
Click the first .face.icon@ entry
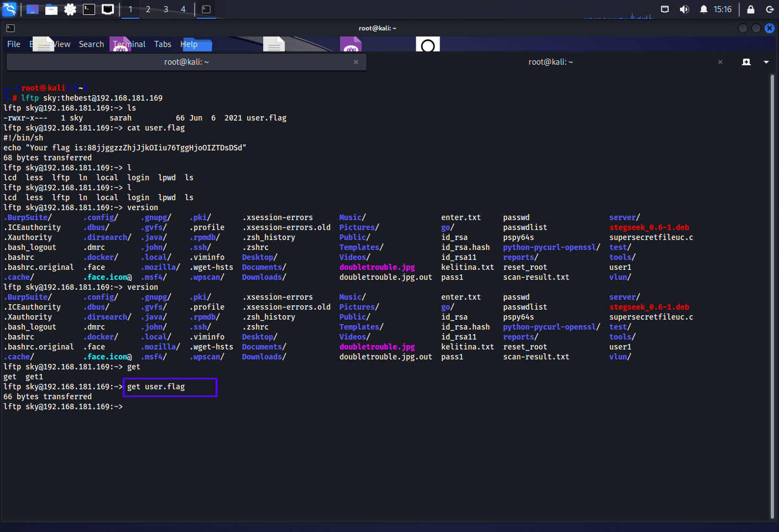pos(108,277)
